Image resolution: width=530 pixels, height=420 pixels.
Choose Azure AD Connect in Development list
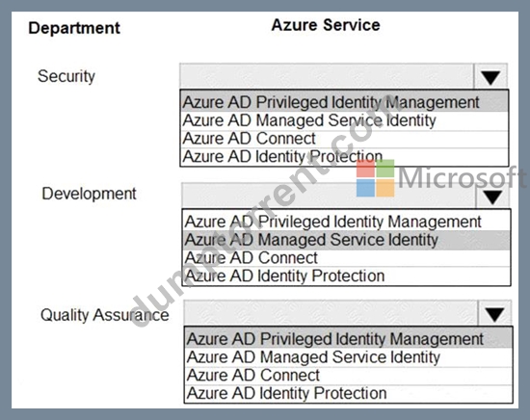(346, 258)
